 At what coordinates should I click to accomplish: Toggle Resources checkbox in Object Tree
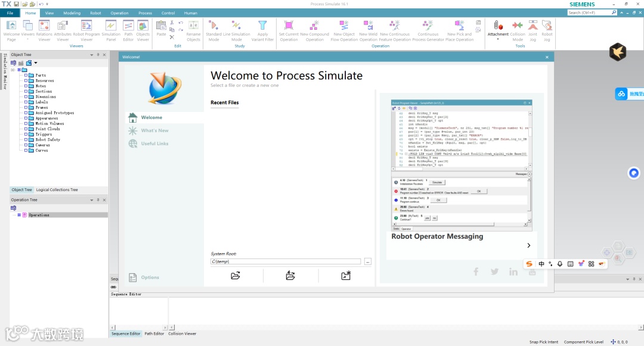tap(26, 80)
